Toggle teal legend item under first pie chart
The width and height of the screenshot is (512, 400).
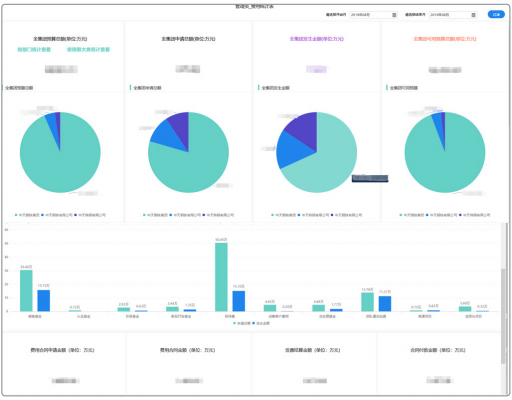click(27, 215)
